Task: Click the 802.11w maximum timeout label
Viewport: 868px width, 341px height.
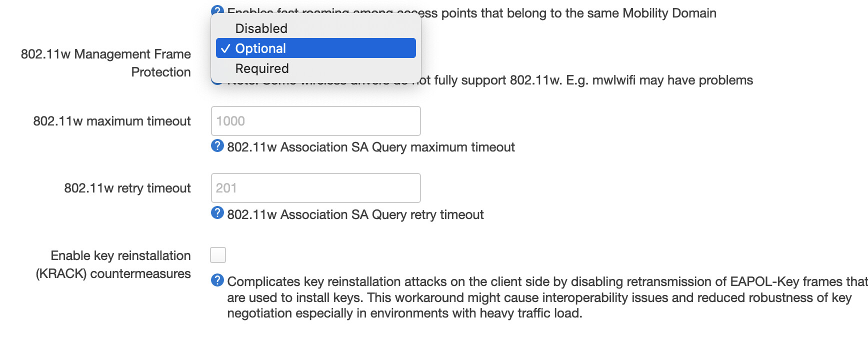Action: pyautogui.click(x=112, y=121)
